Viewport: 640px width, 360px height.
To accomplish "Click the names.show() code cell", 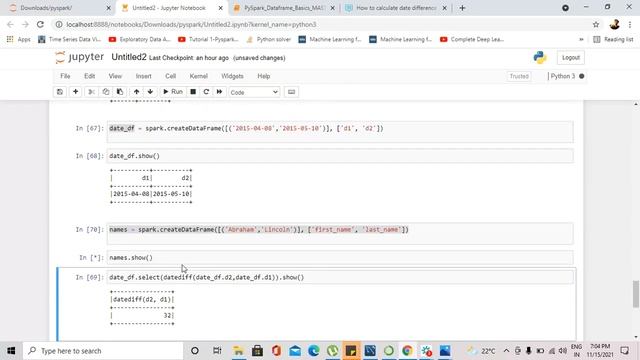I will tap(340, 258).
